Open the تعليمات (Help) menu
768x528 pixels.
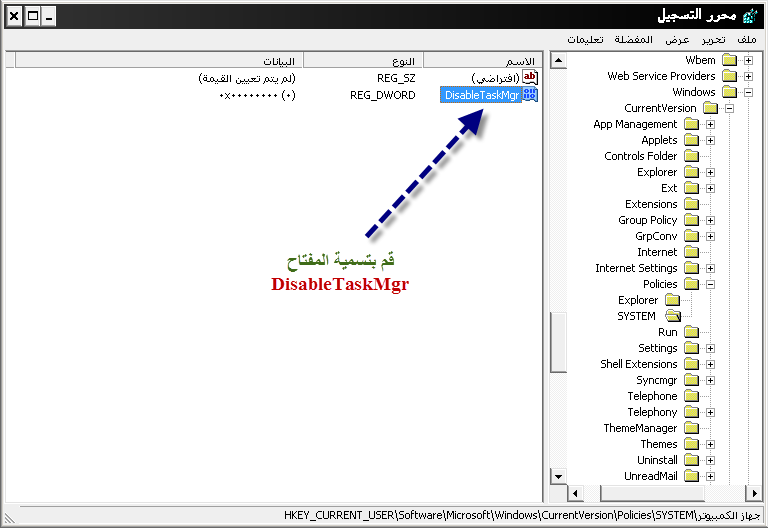585,40
